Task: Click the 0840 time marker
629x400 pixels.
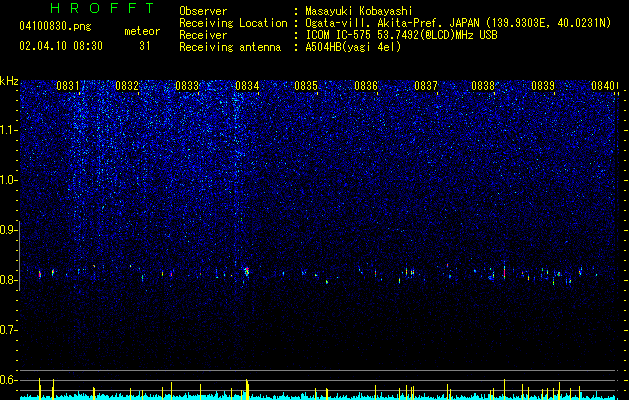Action: pos(603,86)
